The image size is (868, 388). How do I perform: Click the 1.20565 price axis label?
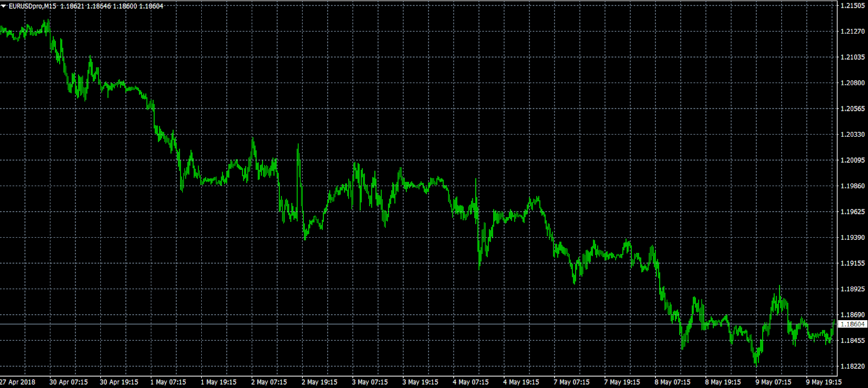852,109
